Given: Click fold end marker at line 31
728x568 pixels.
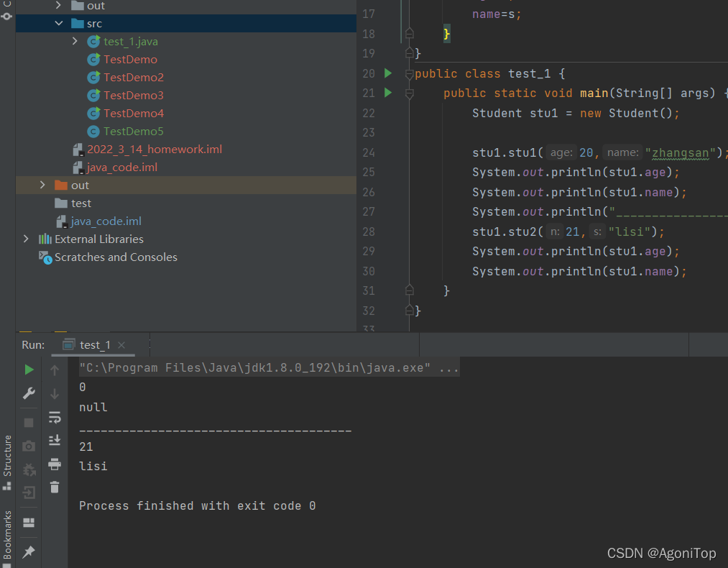Looking at the screenshot, I should 409,290.
